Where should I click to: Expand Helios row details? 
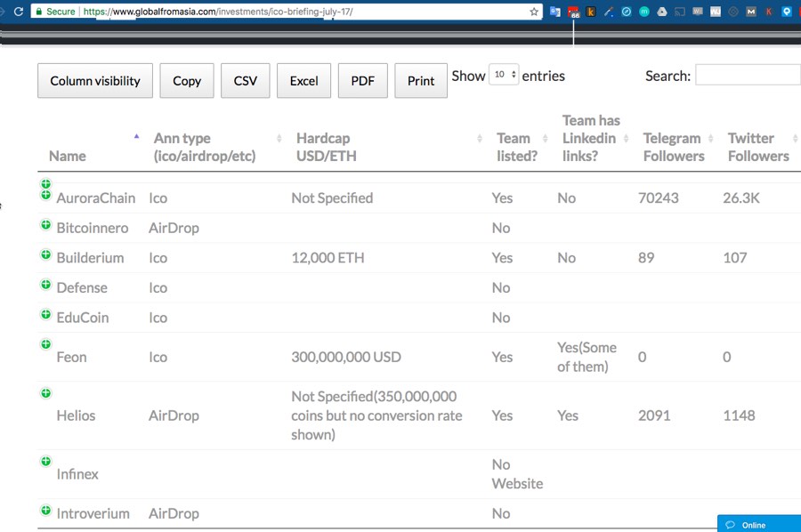pos(46,393)
